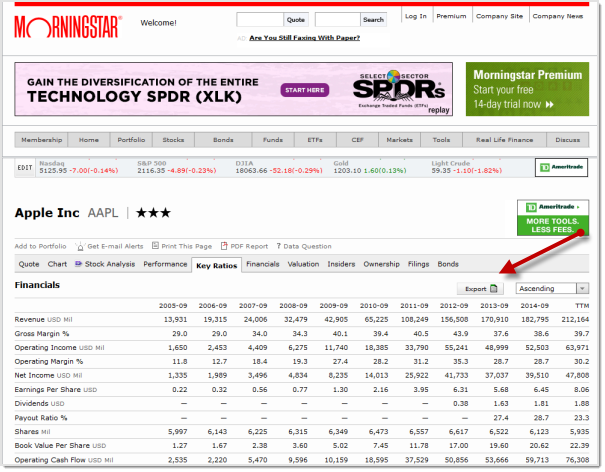Click the TD Ameritrade ticker bar logo
This screenshot has height=472, width=605.
click(x=561, y=167)
